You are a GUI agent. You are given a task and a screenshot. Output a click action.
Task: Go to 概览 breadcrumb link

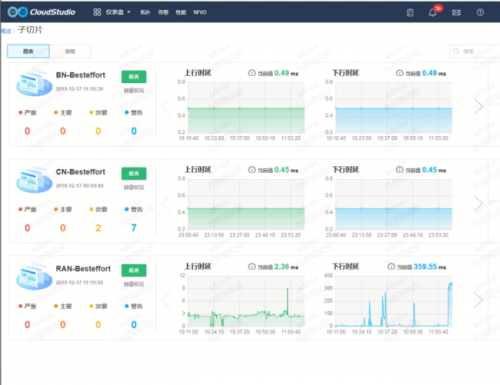[6, 31]
